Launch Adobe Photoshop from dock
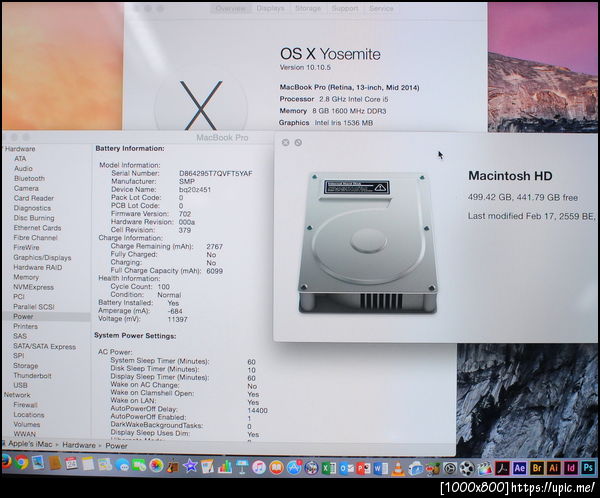This screenshot has width=600, height=498. click(588, 468)
